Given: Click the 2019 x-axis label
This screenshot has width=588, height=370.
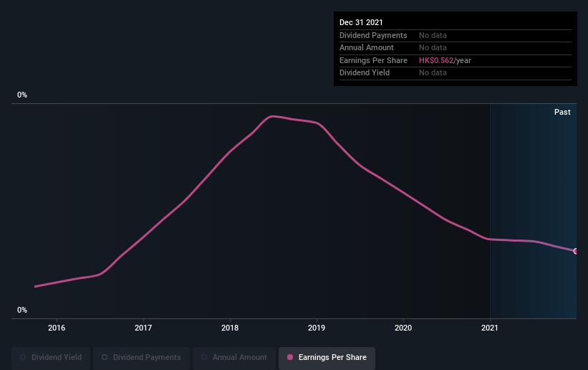Looking at the screenshot, I should [317, 328].
